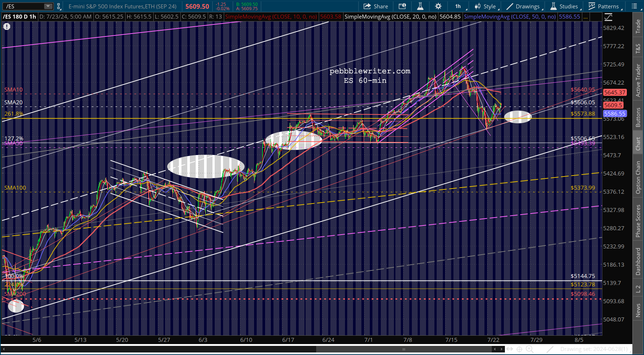This screenshot has height=355, width=644.
Task: Click the 127.2% Fibonacci level label
Action: tap(14, 139)
